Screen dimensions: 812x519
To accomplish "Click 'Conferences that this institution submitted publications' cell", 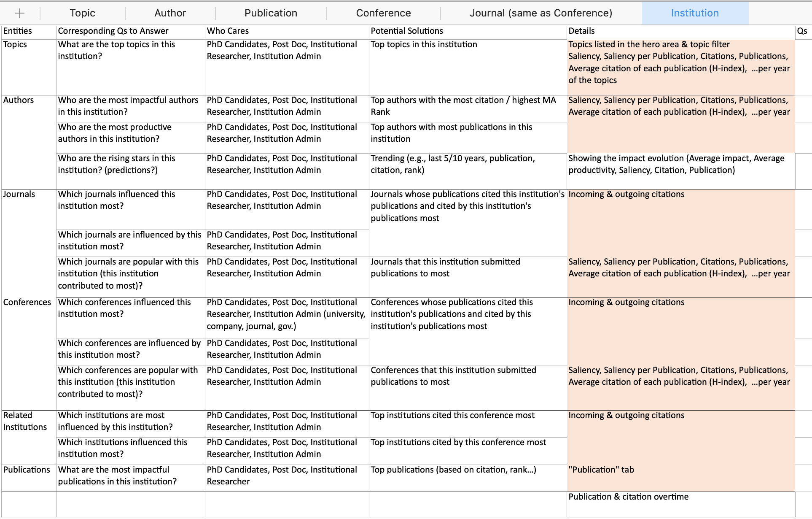I will pos(468,387).
